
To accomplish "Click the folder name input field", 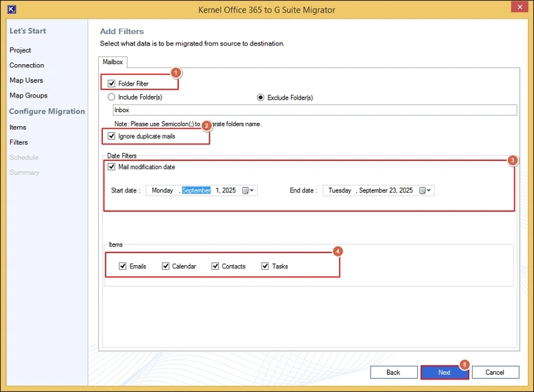I will click(x=314, y=110).
